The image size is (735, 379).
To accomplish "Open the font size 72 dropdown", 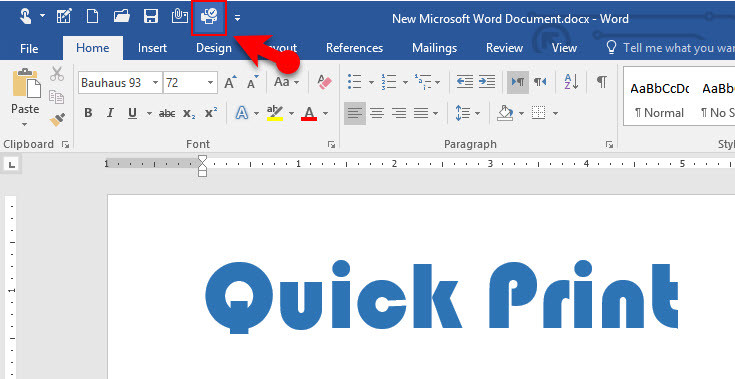I will coord(210,83).
